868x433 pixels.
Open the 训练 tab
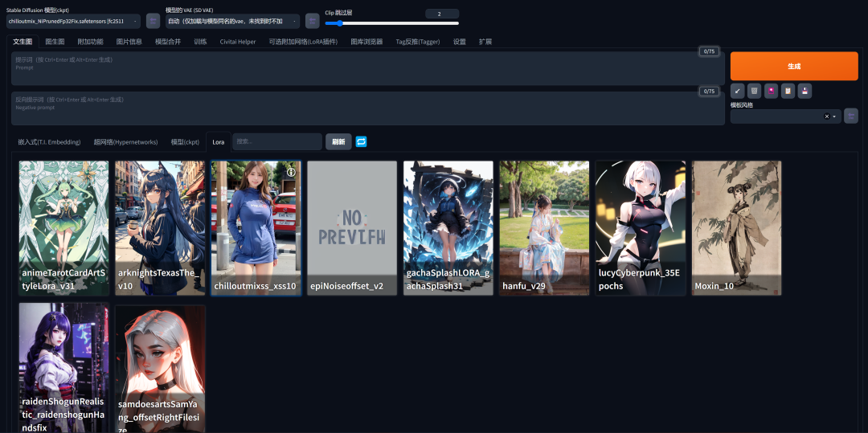(200, 42)
